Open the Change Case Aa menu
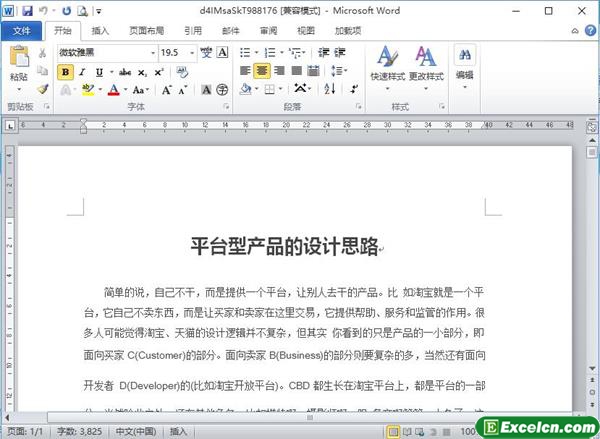This screenshot has height=439, width=600. click(139, 90)
